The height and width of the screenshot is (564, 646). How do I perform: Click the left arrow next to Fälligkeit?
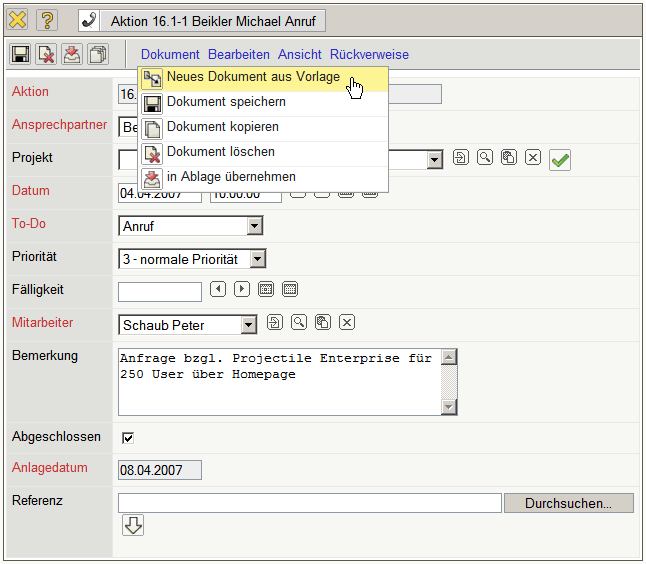tap(219, 290)
